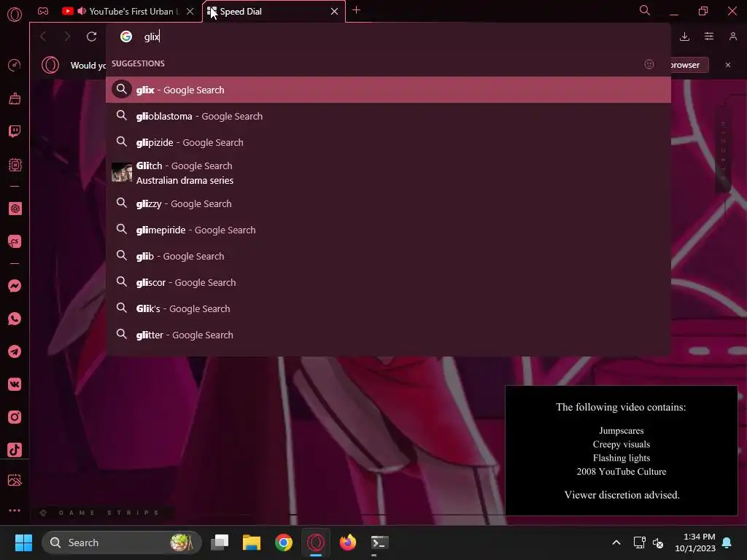Mute audio on the YouTube tab
This screenshot has width=747, height=560.
pyautogui.click(x=82, y=11)
